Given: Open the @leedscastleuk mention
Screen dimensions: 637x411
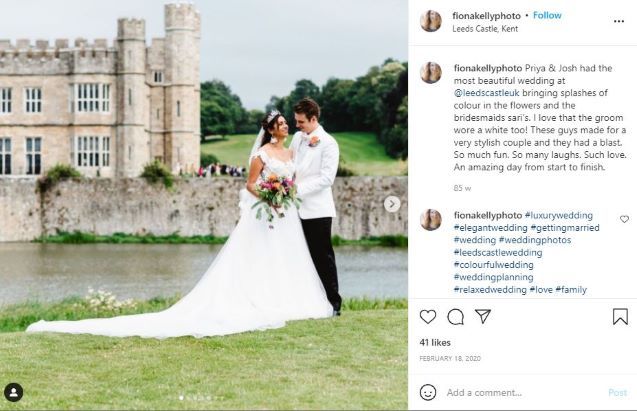Looking at the screenshot, I should pos(487,93).
